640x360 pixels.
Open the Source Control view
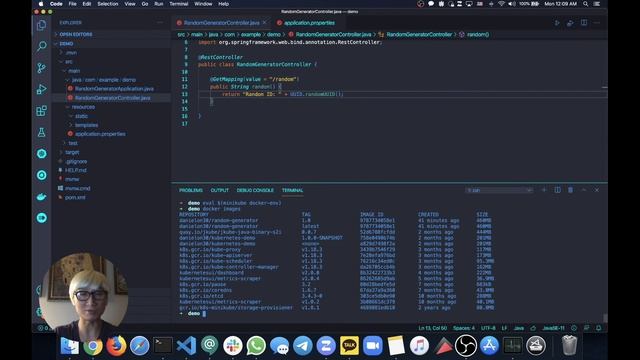pyautogui.click(x=41, y=68)
